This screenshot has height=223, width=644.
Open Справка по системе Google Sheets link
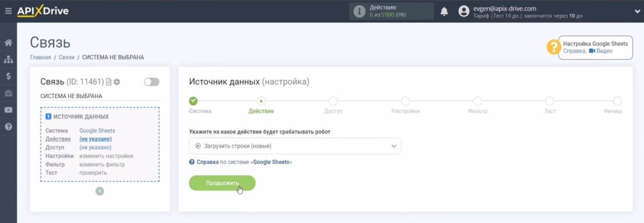[240, 162]
